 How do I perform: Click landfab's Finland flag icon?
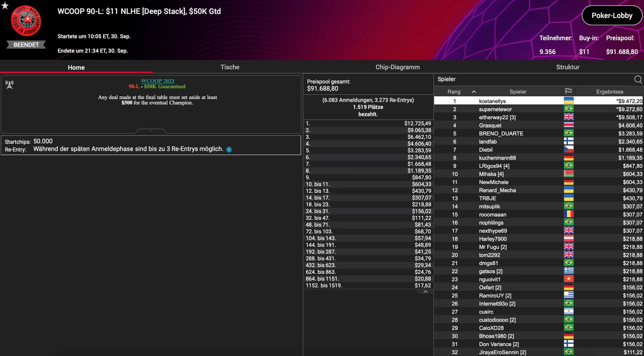[x=569, y=141]
